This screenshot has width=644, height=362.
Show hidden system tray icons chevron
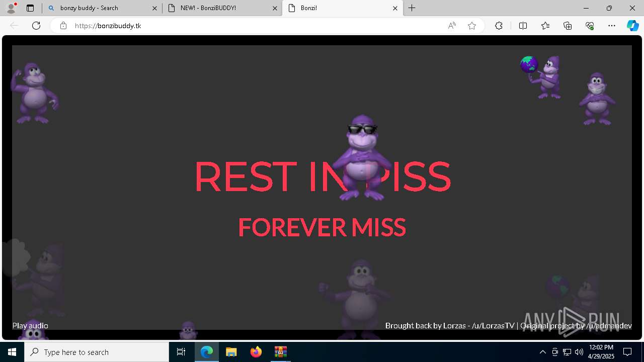coord(542,352)
